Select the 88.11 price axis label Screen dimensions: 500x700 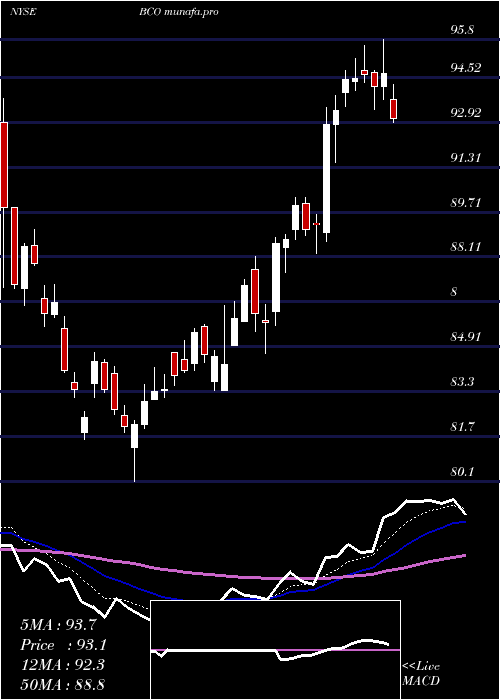click(466, 247)
